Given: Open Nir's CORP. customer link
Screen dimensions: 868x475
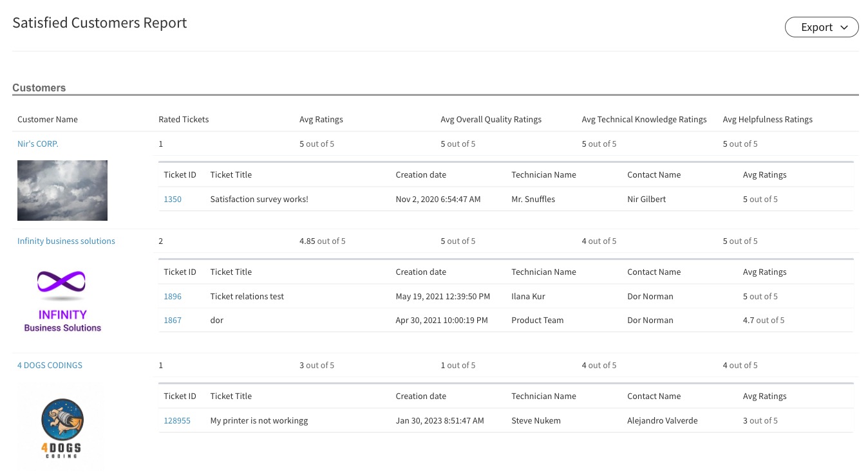Looking at the screenshot, I should pos(38,144).
